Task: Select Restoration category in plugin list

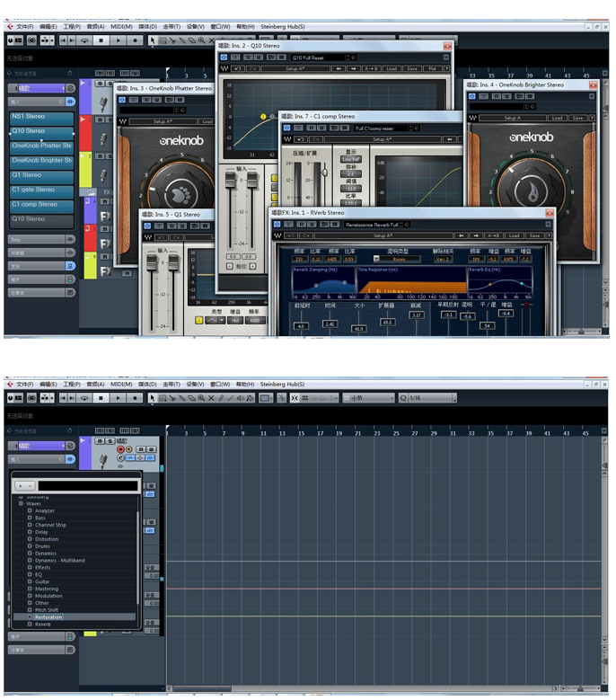Action: coord(48,617)
